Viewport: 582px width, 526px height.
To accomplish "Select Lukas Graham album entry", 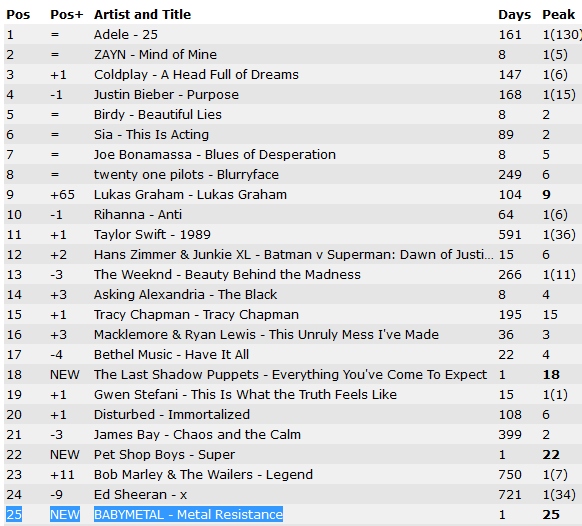I will (190, 195).
